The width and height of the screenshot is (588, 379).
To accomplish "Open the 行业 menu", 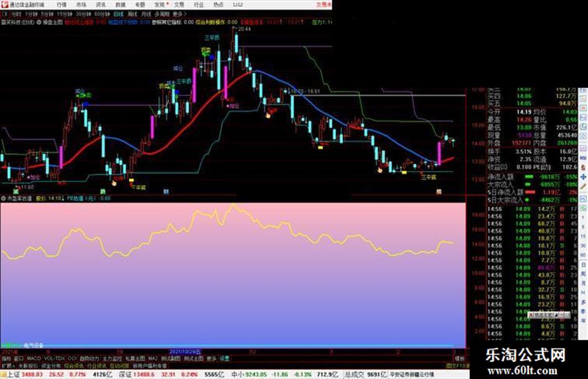I will [198, 4].
